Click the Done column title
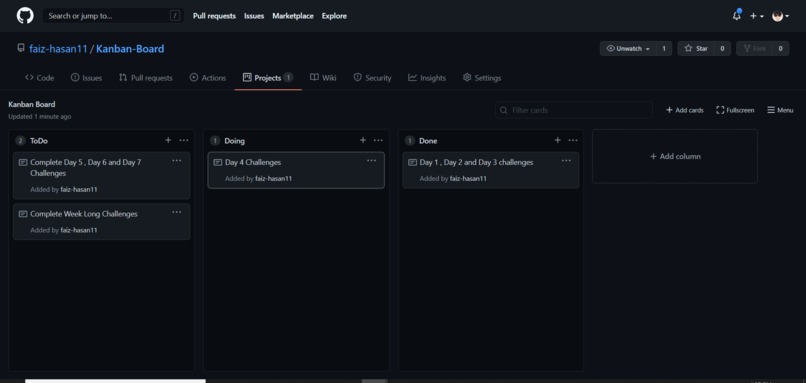The width and height of the screenshot is (806, 383). click(428, 140)
